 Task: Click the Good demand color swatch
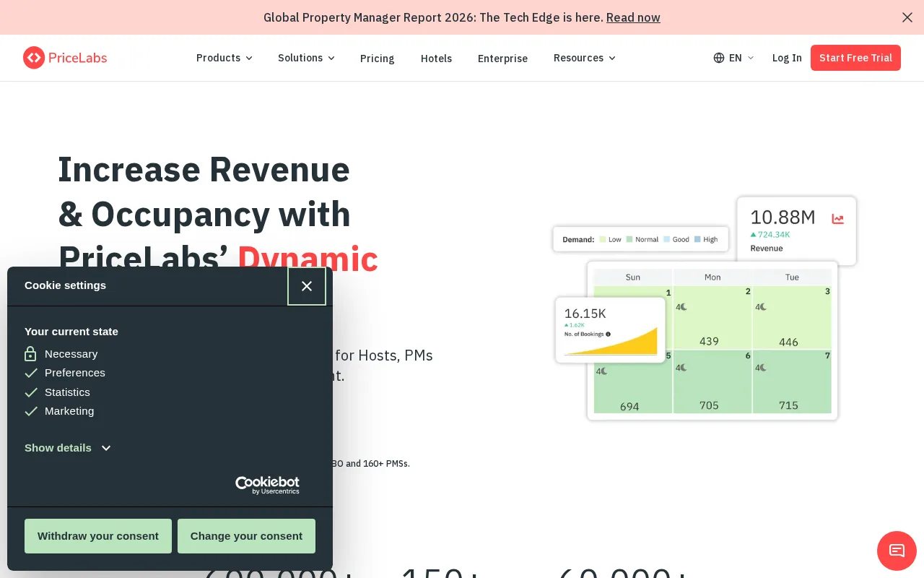coord(667,239)
